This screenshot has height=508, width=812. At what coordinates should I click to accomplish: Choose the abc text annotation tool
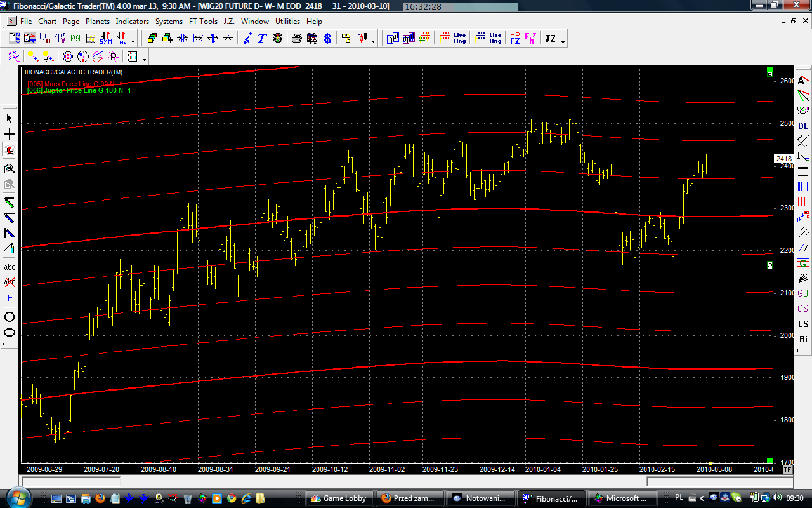[x=10, y=267]
